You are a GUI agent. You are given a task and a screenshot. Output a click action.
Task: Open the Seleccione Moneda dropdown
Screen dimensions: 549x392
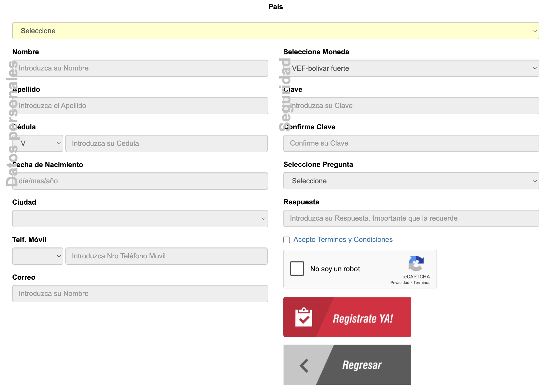point(411,68)
